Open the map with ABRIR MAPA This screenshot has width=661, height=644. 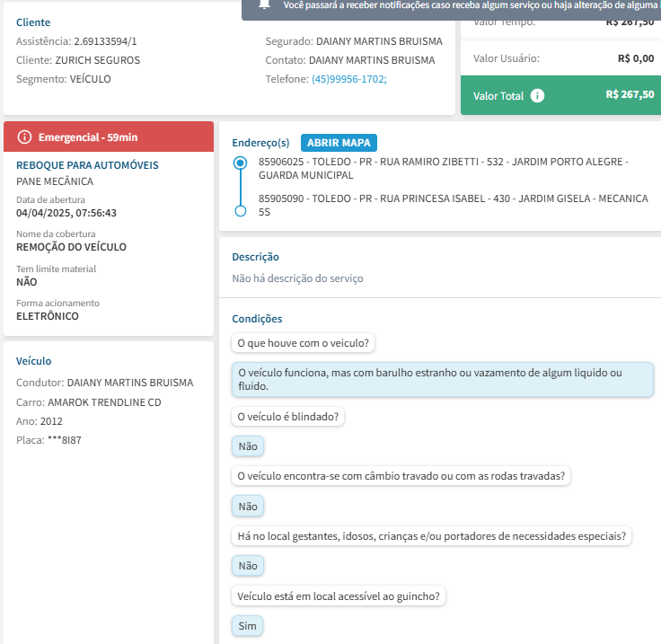tap(339, 143)
